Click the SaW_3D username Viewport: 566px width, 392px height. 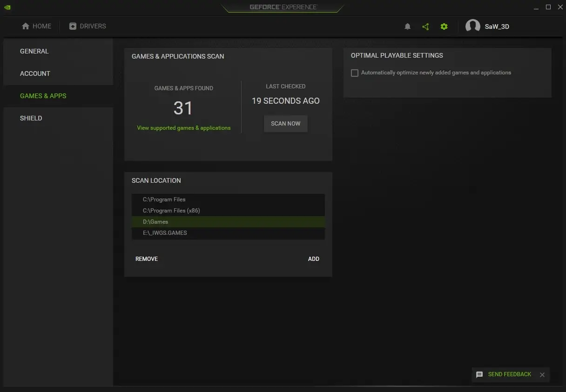pyautogui.click(x=497, y=27)
